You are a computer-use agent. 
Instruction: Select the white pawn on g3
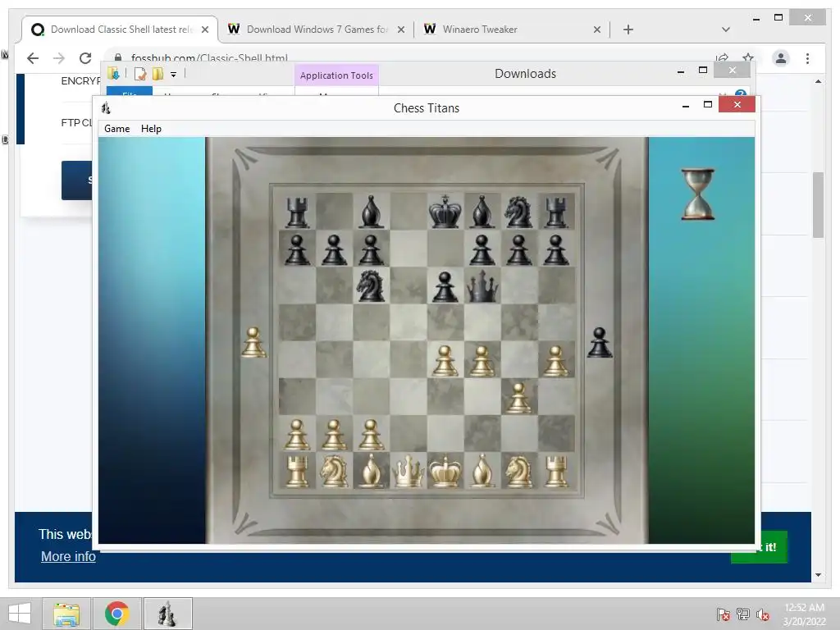(x=518, y=398)
